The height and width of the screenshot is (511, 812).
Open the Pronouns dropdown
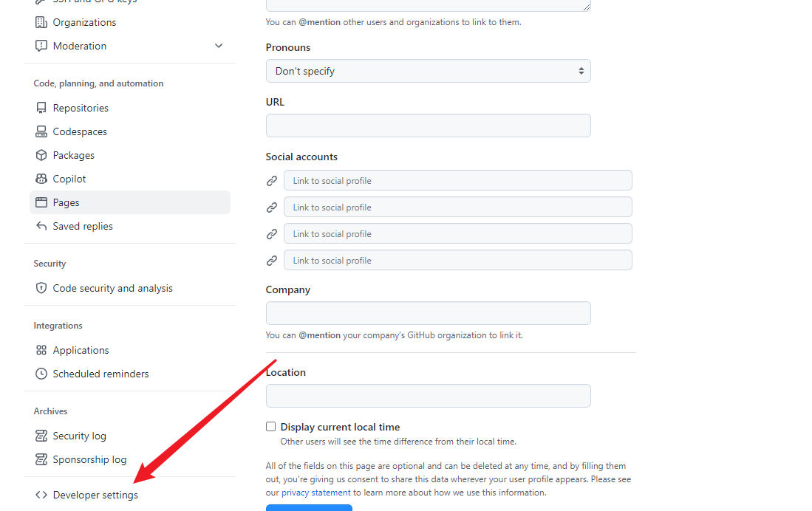click(x=428, y=71)
